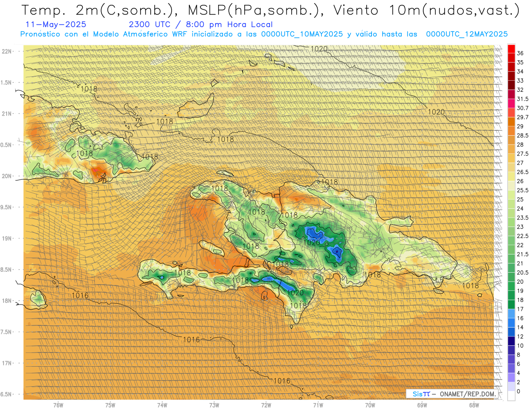532x411 pixels.
Task: Click the 73W longitude axis label
Action: [214, 405]
